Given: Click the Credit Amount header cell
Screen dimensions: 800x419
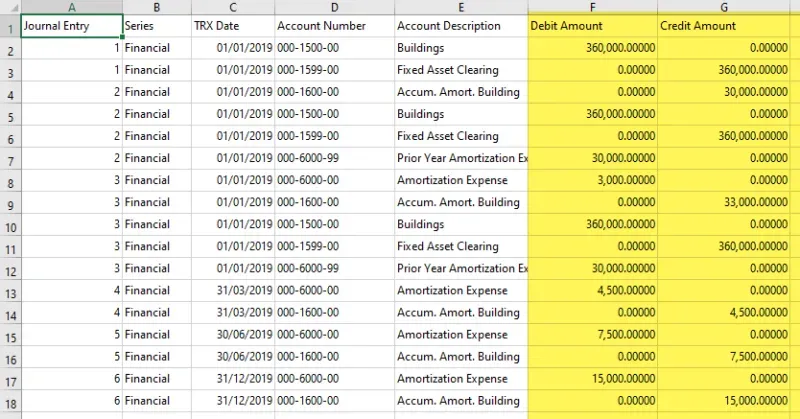Looking at the screenshot, I should [x=722, y=26].
